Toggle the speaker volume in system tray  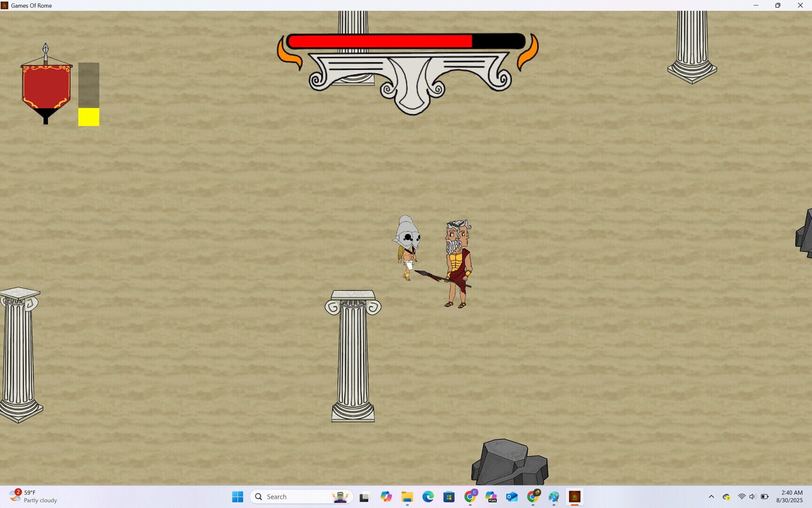[x=752, y=496]
